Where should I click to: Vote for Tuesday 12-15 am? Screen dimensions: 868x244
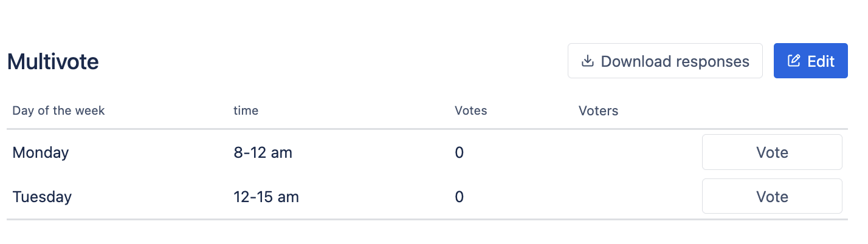point(772,197)
